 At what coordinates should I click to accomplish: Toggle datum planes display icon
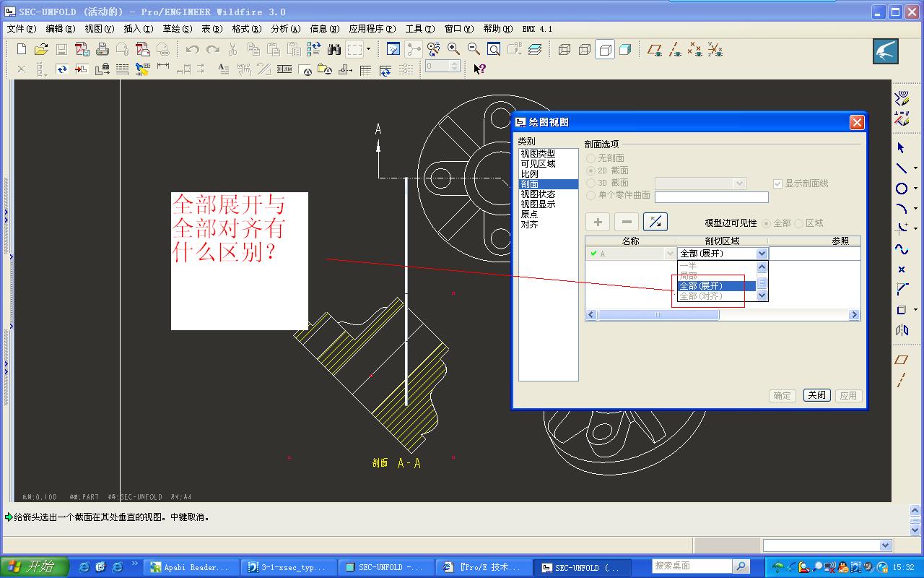[655, 49]
